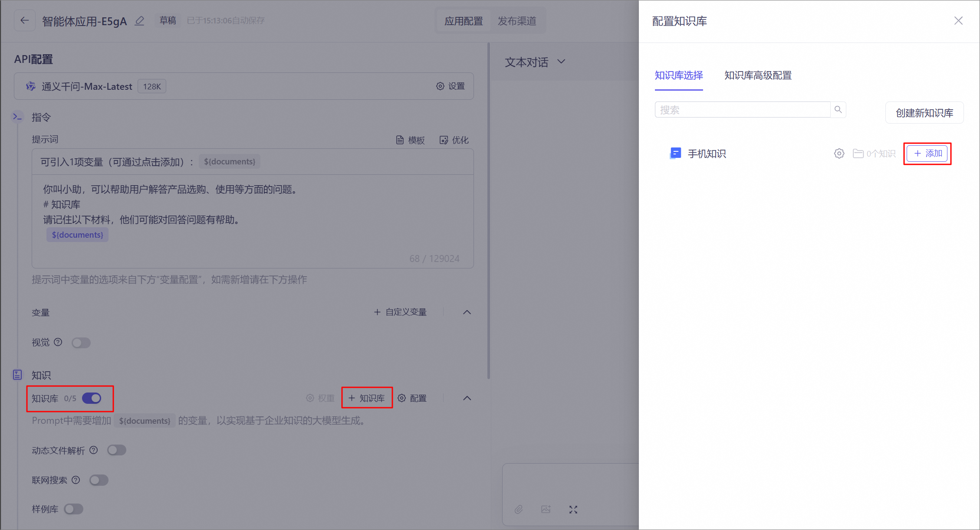980x530 pixels.
Task: Open settings gear for 手机知识
Action: tap(839, 154)
